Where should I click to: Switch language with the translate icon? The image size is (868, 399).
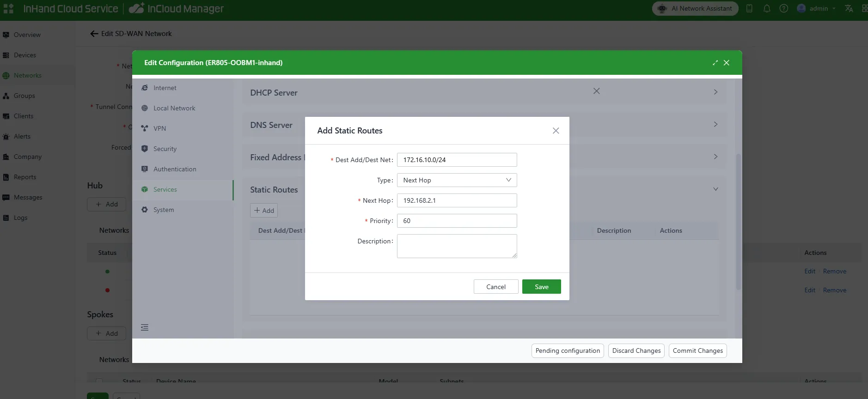coord(849,8)
